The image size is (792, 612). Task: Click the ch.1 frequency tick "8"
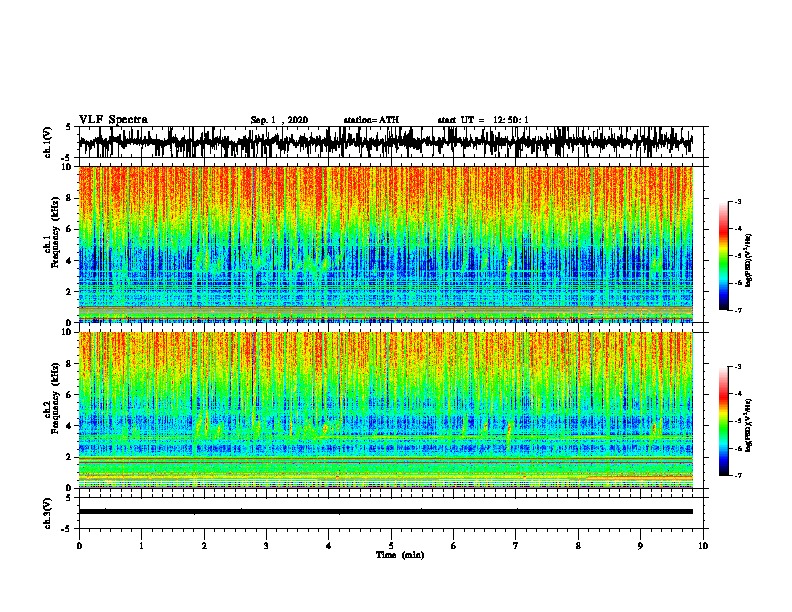(70, 198)
